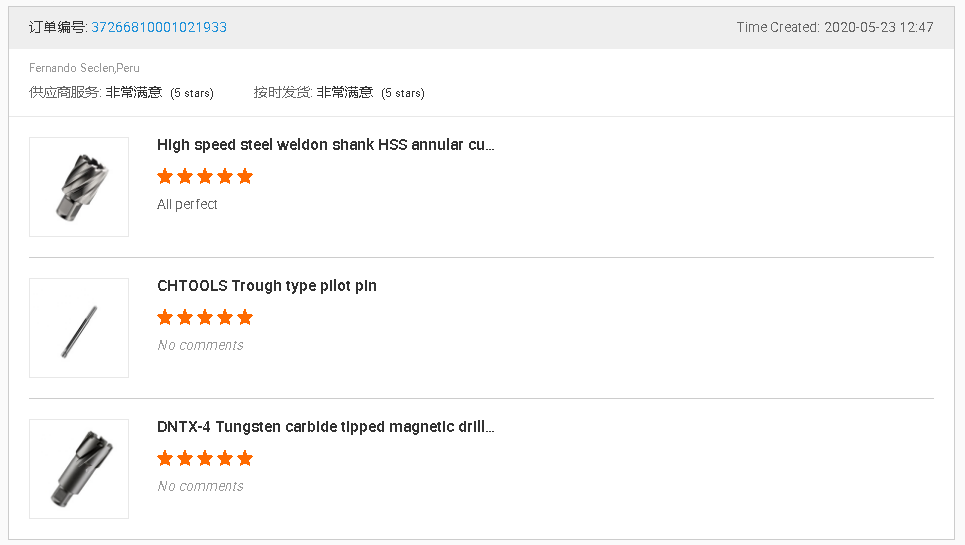
Task: Open order number 37266810001021933 link
Action: (159, 27)
